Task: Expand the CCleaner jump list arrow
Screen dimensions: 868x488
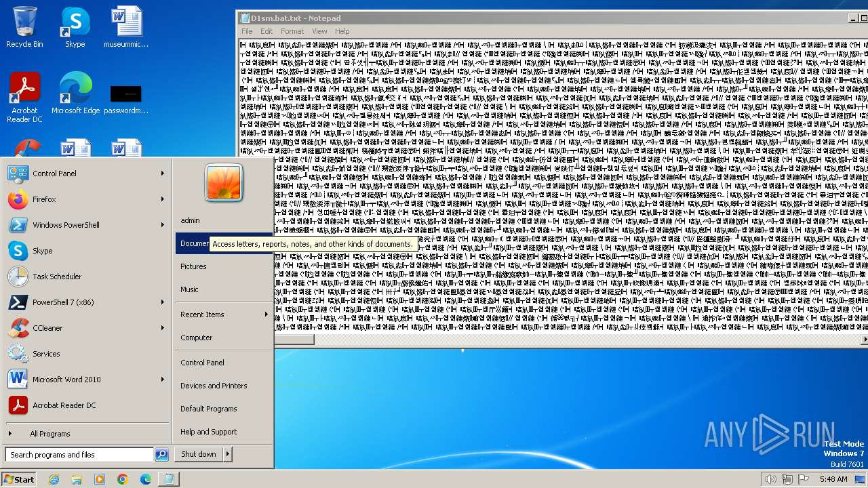Action: point(163,328)
